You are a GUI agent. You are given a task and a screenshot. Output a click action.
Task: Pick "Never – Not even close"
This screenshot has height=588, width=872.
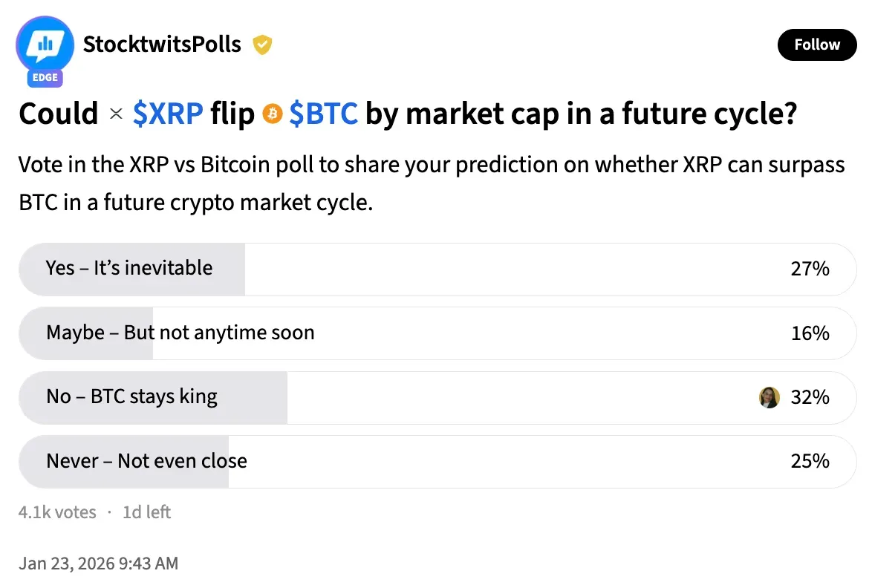[147, 461]
